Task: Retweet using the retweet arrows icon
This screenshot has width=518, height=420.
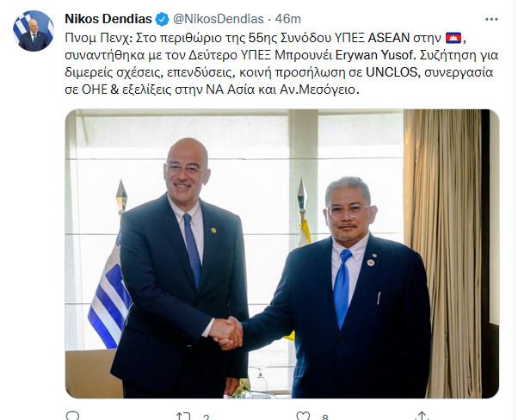Action: point(183,416)
